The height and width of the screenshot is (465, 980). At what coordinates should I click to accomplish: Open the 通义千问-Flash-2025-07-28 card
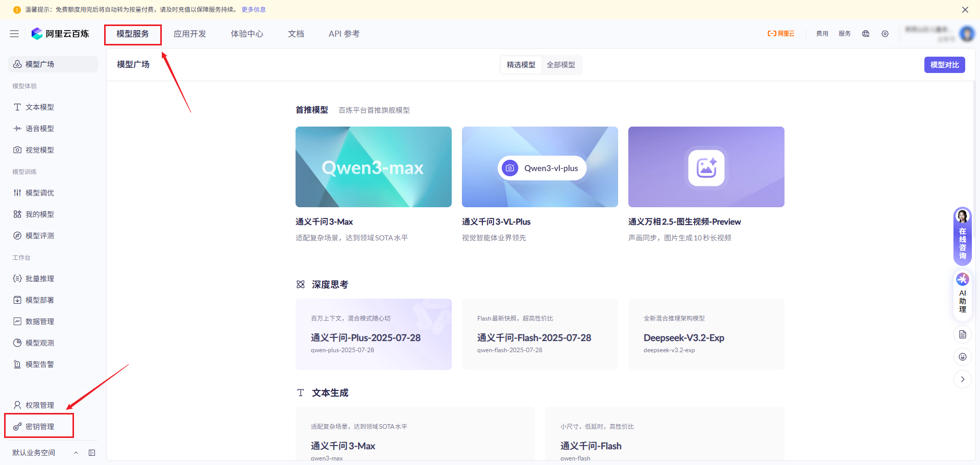click(540, 334)
